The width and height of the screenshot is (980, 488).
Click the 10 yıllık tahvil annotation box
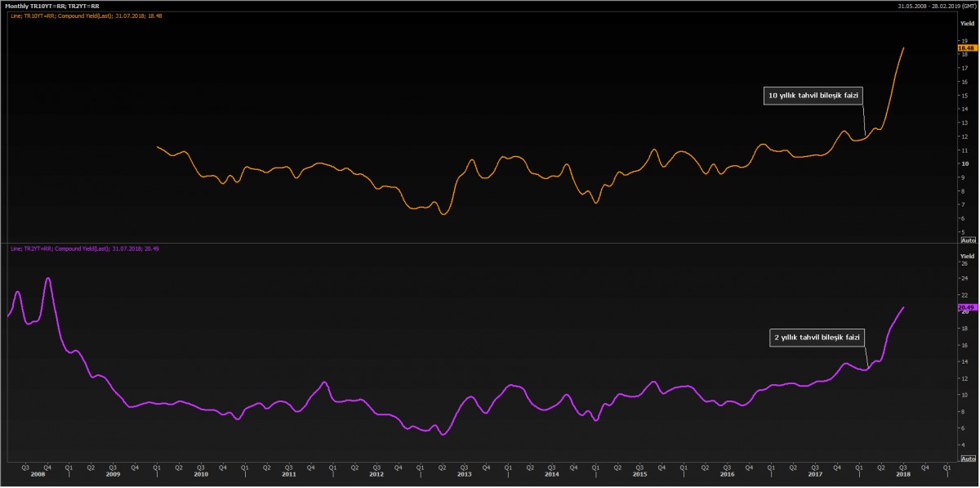813,96
